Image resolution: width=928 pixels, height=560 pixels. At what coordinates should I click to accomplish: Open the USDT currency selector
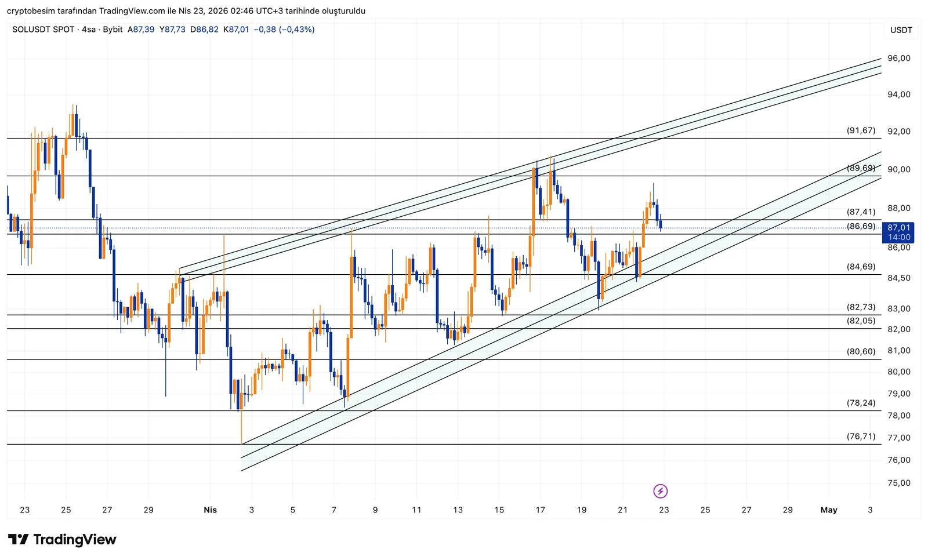tap(901, 30)
